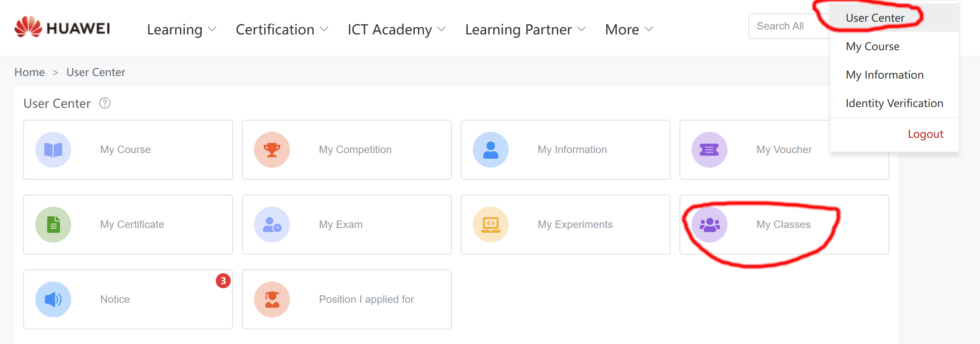Open the Notice speaker icon

(53, 299)
